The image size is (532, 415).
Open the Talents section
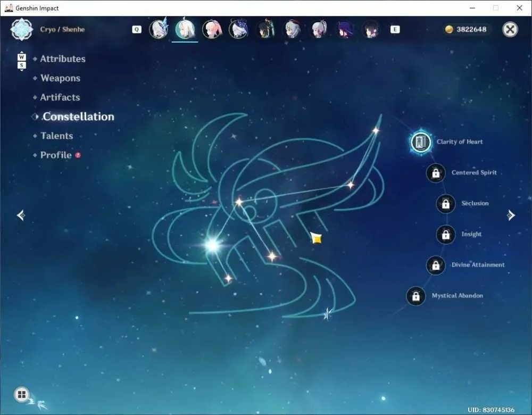tap(57, 136)
